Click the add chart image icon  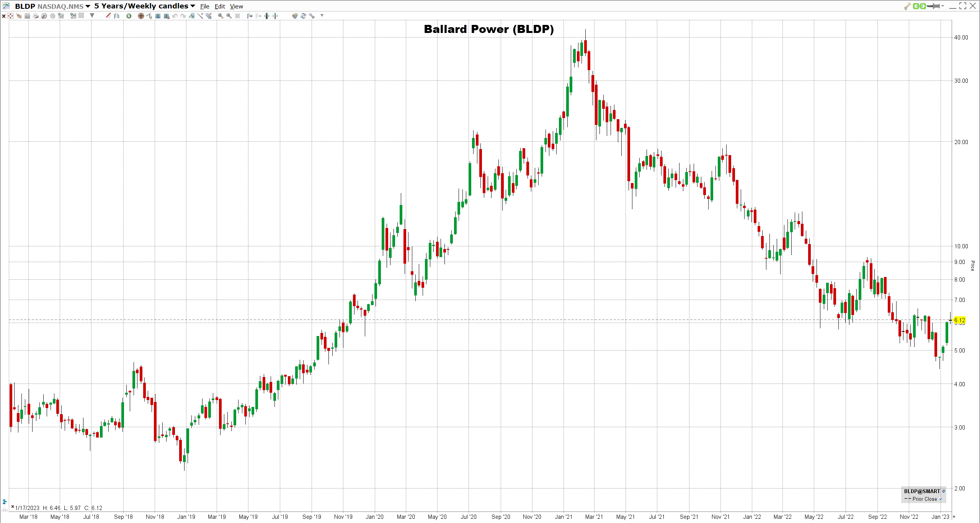[x=73, y=16]
